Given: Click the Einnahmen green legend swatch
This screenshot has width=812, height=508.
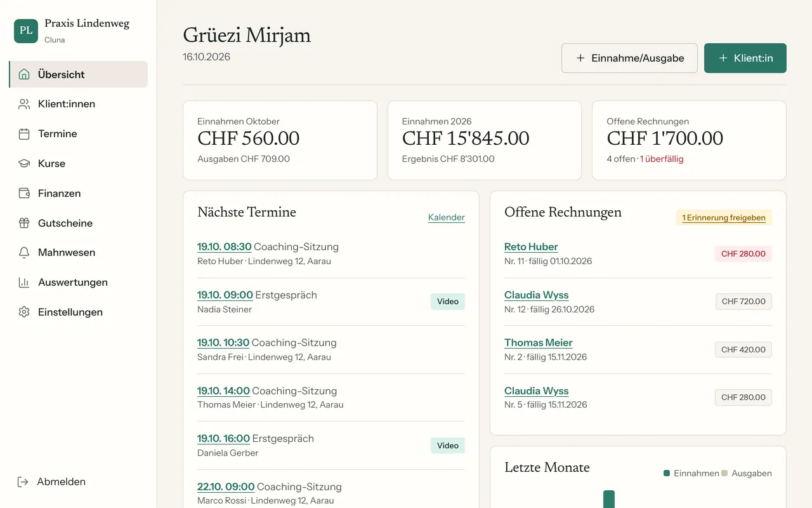Looking at the screenshot, I should tap(667, 473).
